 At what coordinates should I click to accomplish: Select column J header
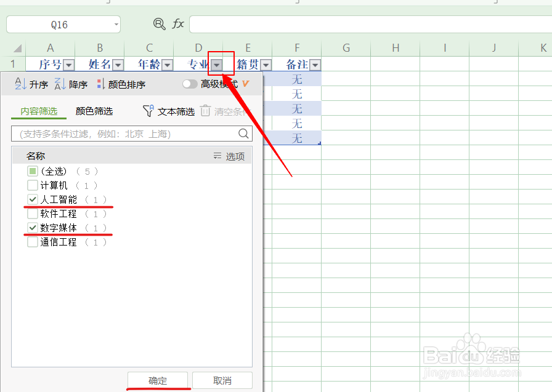(494, 48)
